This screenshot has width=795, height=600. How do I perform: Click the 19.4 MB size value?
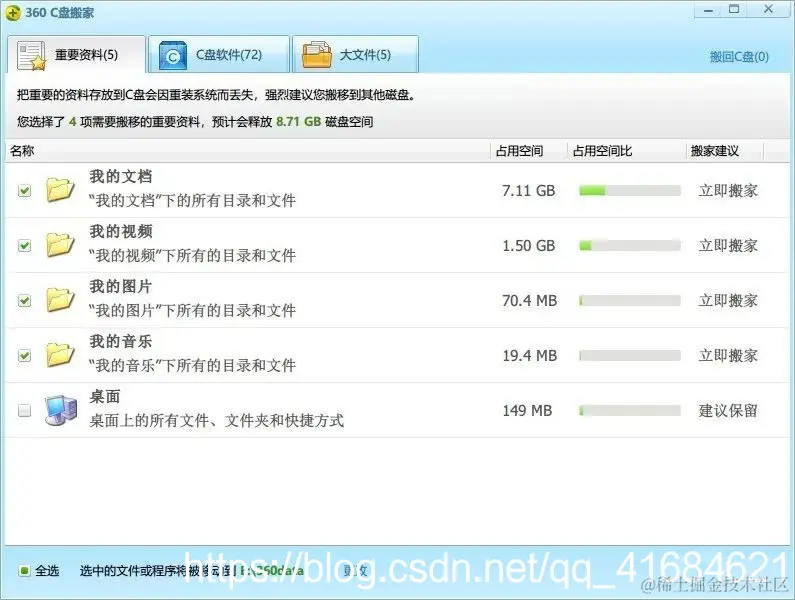[529, 356]
